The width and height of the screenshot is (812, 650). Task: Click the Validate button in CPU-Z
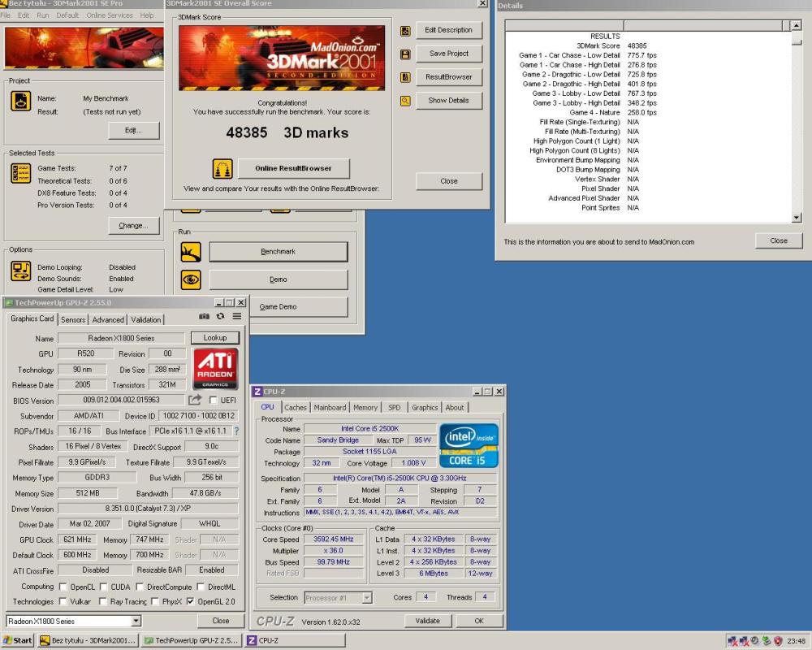[x=427, y=621]
